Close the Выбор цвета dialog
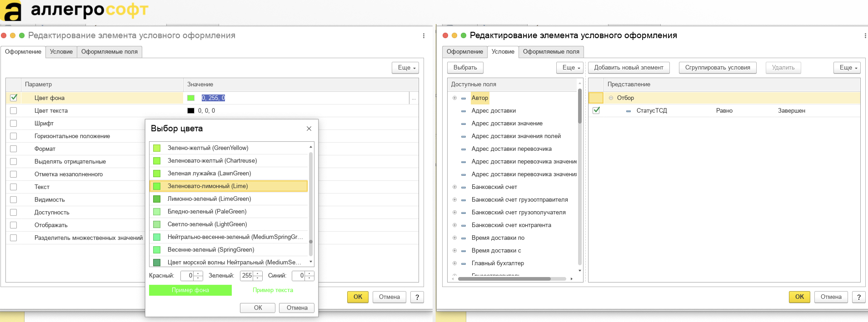This screenshot has width=868, height=322. pos(309,129)
